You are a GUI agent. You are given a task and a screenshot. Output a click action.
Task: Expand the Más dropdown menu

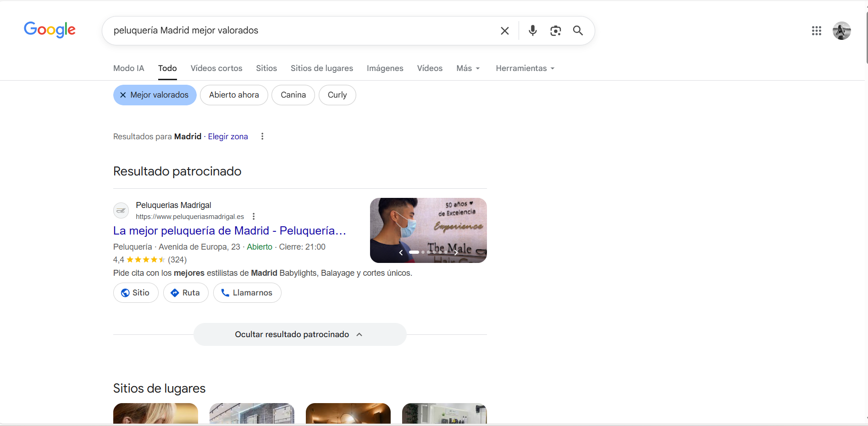tap(468, 68)
